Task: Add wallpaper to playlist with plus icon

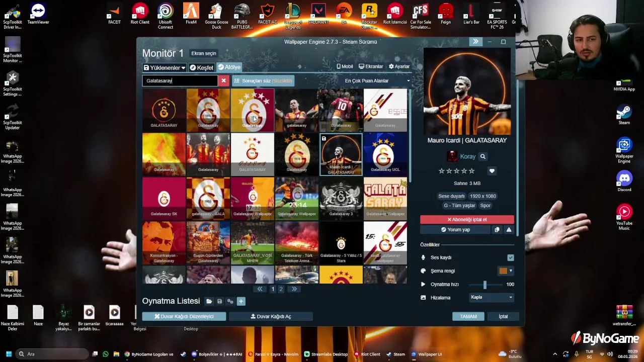Action: pyautogui.click(x=240, y=301)
